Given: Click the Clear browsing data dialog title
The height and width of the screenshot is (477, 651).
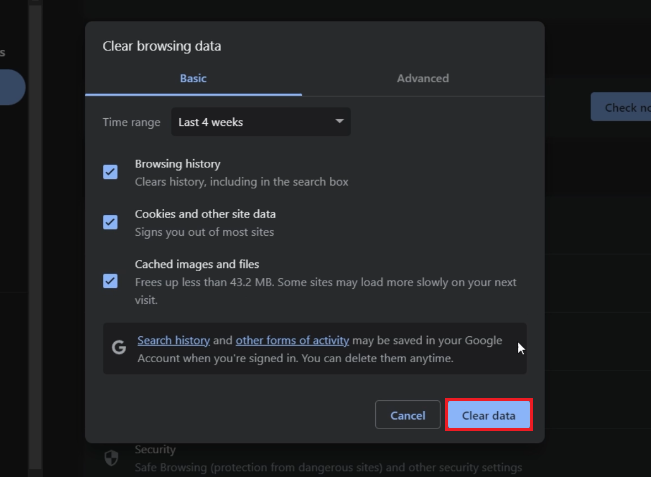Looking at the screenshot, I should pyautogui.click(x=162, y=46).
